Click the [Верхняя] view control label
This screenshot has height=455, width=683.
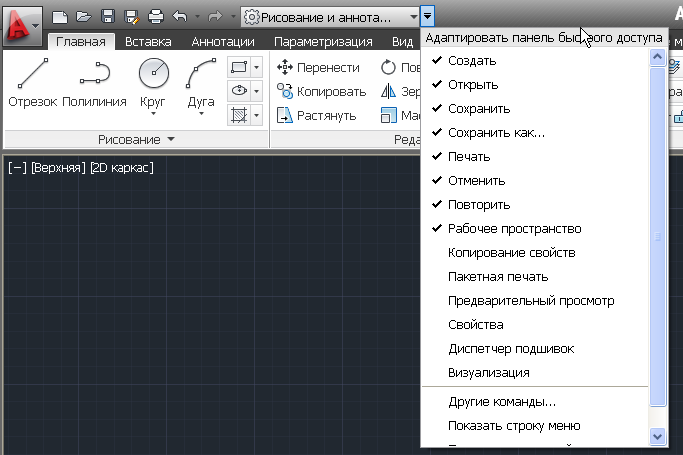coord(58,168)
